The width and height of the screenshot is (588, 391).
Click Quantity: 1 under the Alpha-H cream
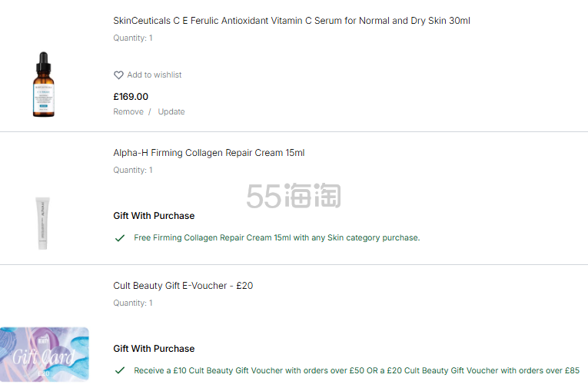(x=133, y=171)
